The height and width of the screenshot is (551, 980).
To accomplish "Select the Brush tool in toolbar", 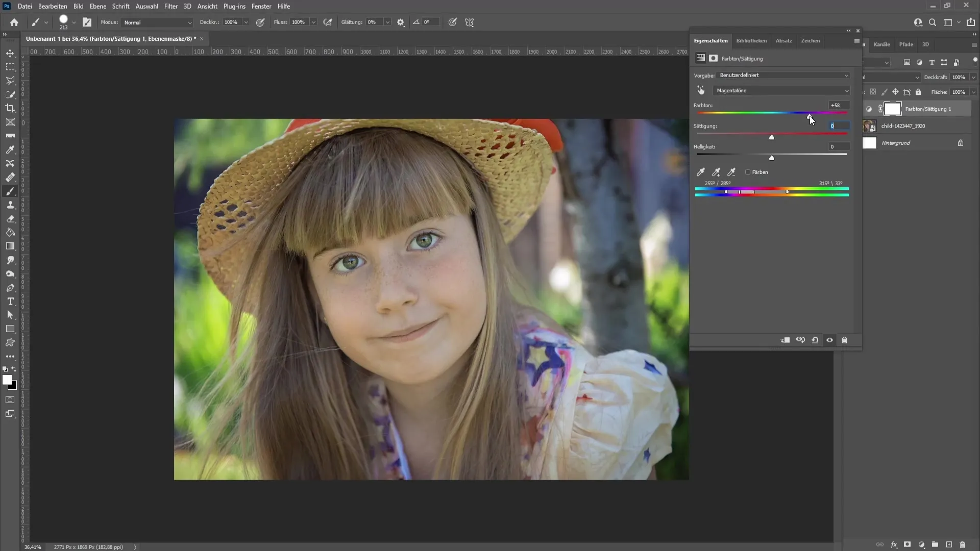I will 10,190.
